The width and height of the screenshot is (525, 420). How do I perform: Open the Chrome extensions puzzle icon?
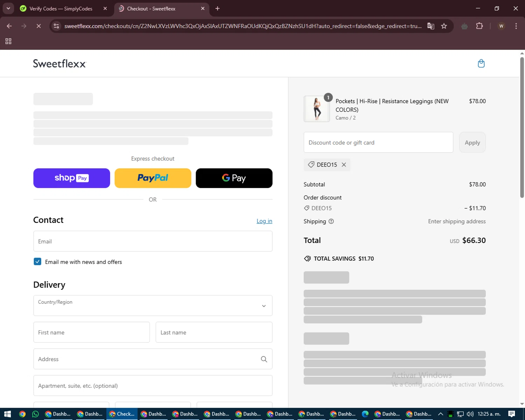(x=479, y=26)
